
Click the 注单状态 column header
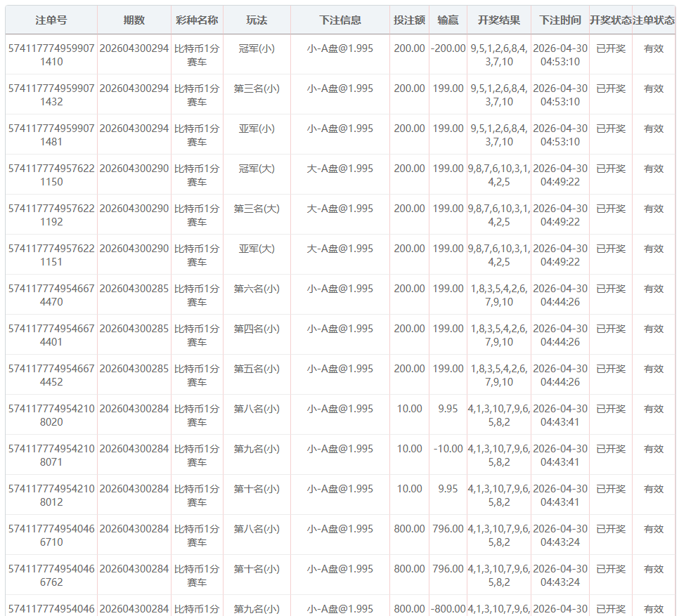click(654, 20)
